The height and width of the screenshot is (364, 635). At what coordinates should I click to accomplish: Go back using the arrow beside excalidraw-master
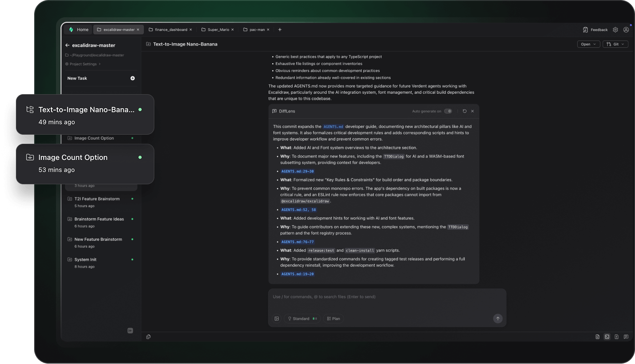(67, 45)
